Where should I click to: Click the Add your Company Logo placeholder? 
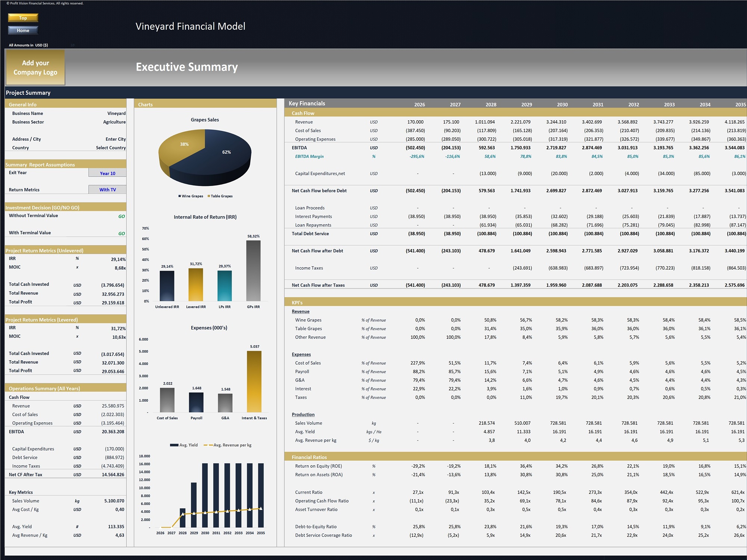click(35, 68)
